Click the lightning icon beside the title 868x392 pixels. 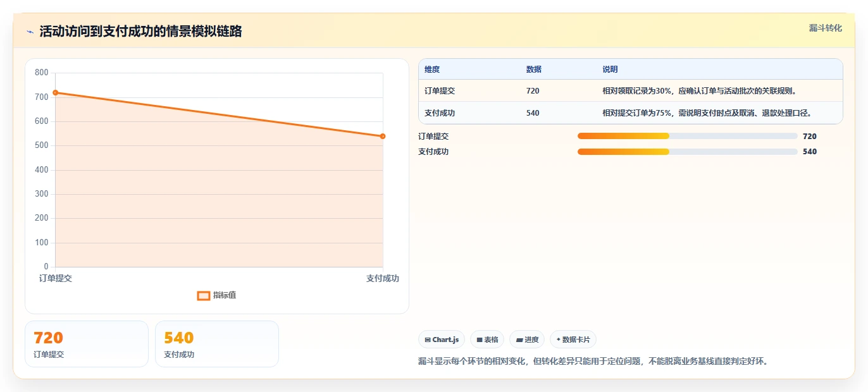(x=30, y=32)
